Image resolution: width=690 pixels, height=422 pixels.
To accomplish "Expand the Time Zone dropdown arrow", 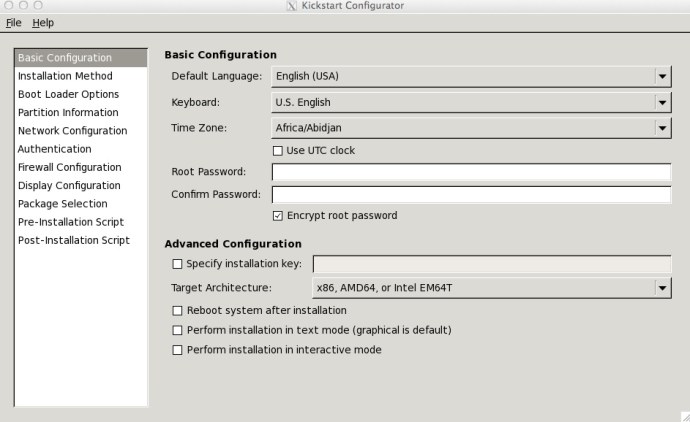I will (x=662, y=128).
